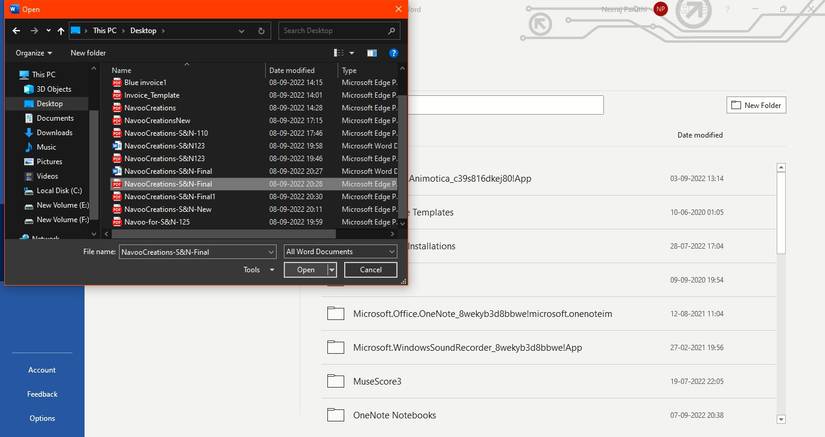Expand the Open button split arrow
The width and height of the screenshot is (825, 437).
331,270
